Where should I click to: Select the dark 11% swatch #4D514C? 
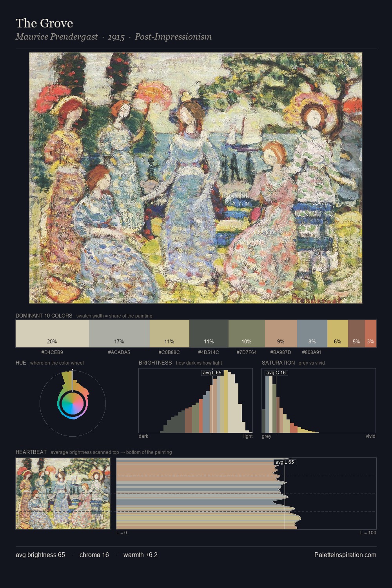tap(209, 334)
